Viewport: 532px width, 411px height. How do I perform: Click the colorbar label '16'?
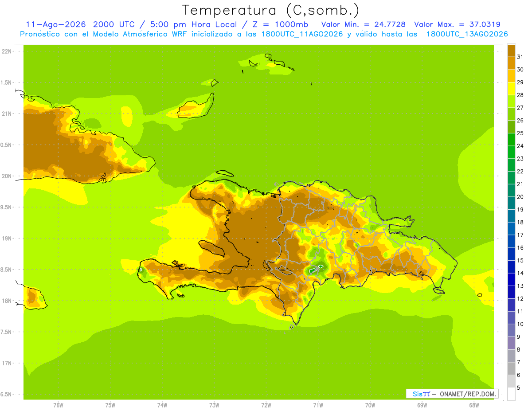520,248
